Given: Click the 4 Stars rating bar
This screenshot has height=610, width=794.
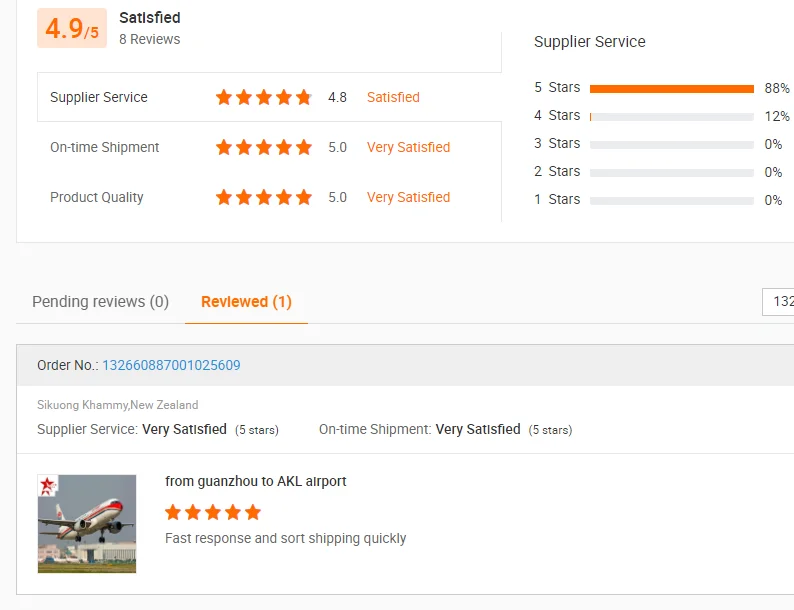Looking at the screenshot, I should (x=671, y=116).
